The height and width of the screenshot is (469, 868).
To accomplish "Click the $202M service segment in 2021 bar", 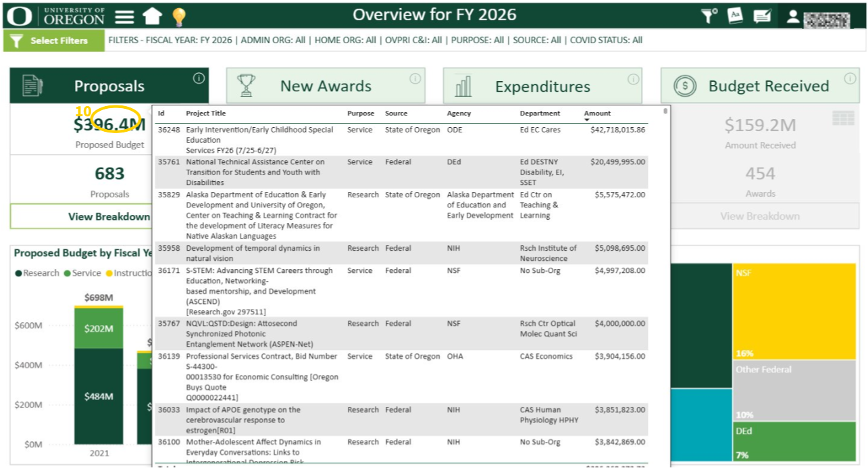I will (99, 328).
